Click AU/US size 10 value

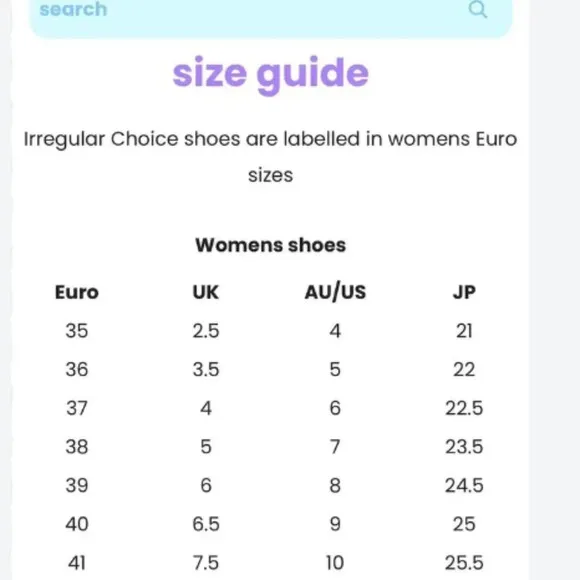335,563
